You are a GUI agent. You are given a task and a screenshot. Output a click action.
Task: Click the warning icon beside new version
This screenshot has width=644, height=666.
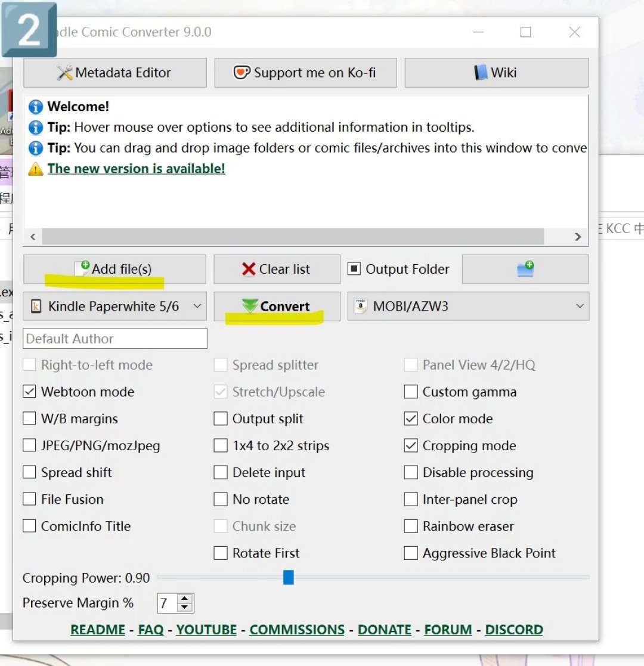pos(36,169)
